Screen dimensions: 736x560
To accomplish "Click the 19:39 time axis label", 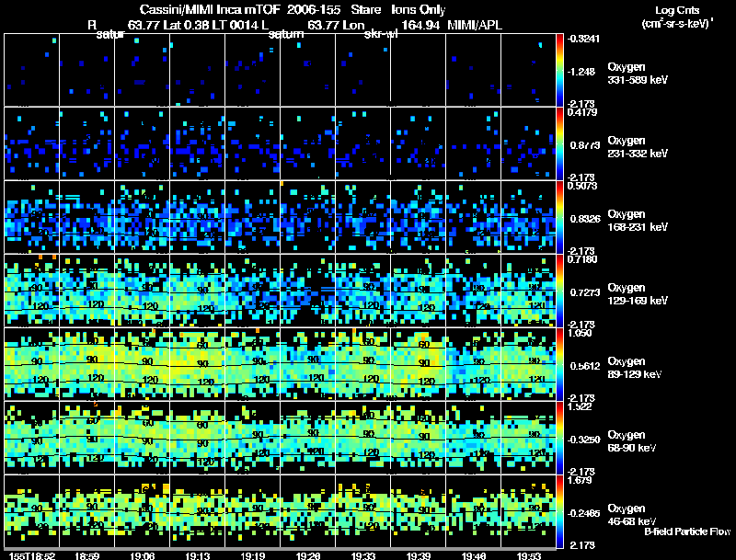I will pos(419,555).
